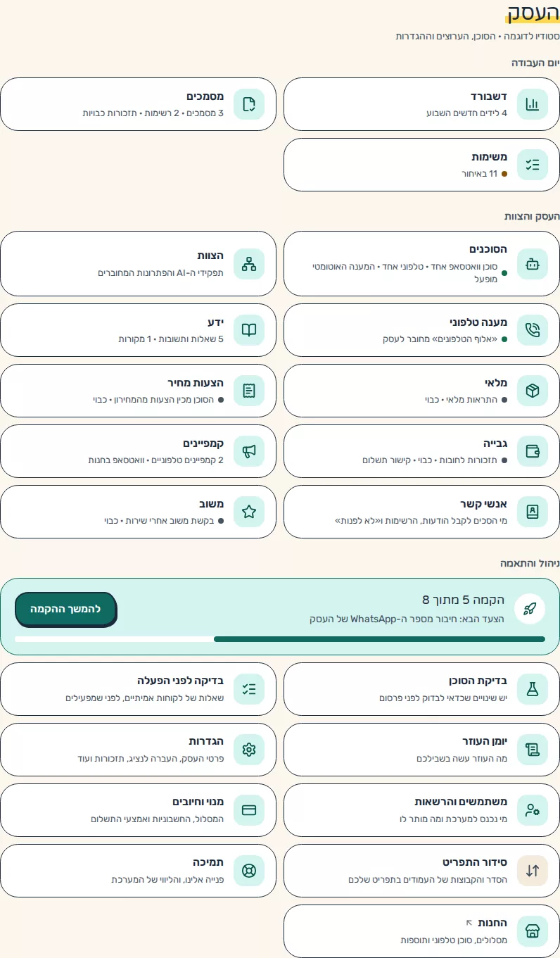560x958 pixels.
Task: Click the text 'תפקידי ה-AI והפתרונות המחוברים'
Action: [160, 272]
